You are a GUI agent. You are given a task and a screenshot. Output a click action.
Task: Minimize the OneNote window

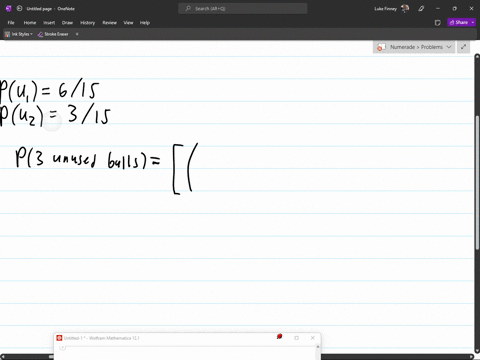click(438, 9)
